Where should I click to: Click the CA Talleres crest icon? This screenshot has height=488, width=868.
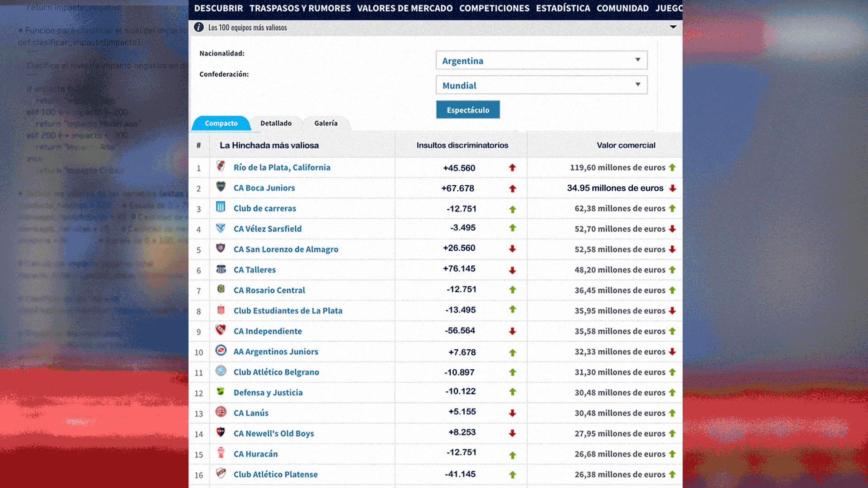pyautogui.click(x=221, y=269)
